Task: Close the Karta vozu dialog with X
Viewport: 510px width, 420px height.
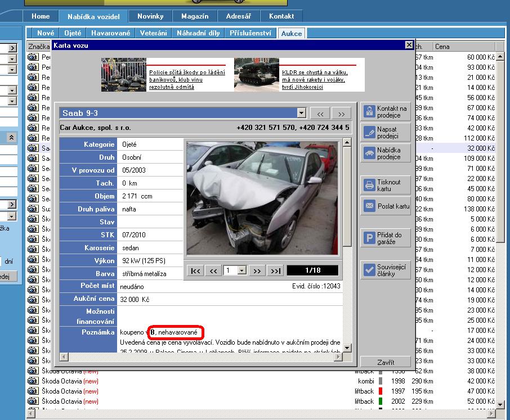Action: pos(409,45)
